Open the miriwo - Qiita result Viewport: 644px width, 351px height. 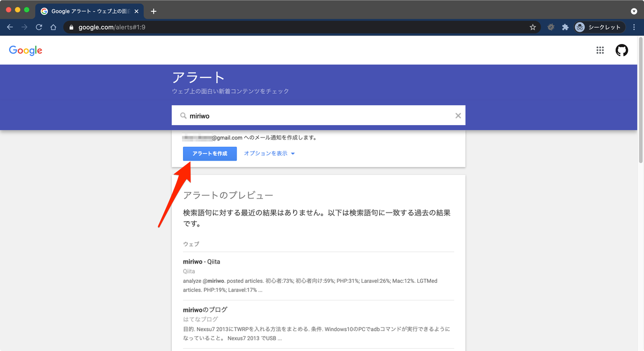(x=202, y=261)
